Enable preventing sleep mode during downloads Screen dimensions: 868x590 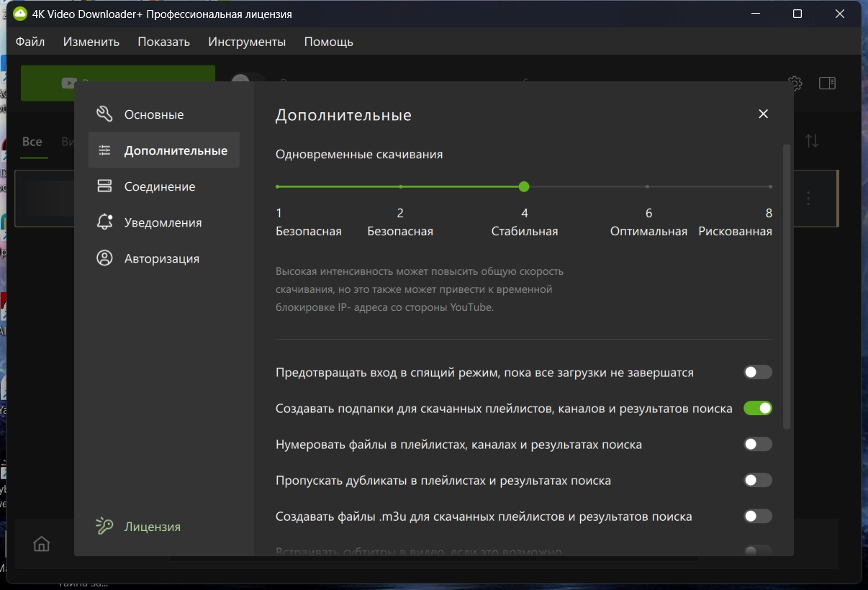click(757, 372)
